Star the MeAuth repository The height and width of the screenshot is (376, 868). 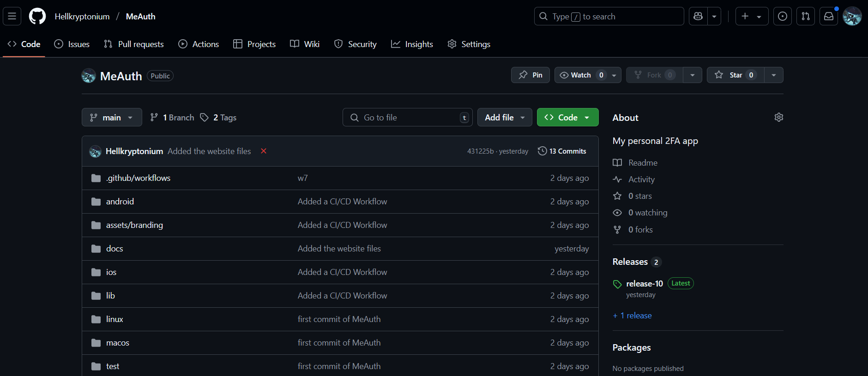point(735,75)
